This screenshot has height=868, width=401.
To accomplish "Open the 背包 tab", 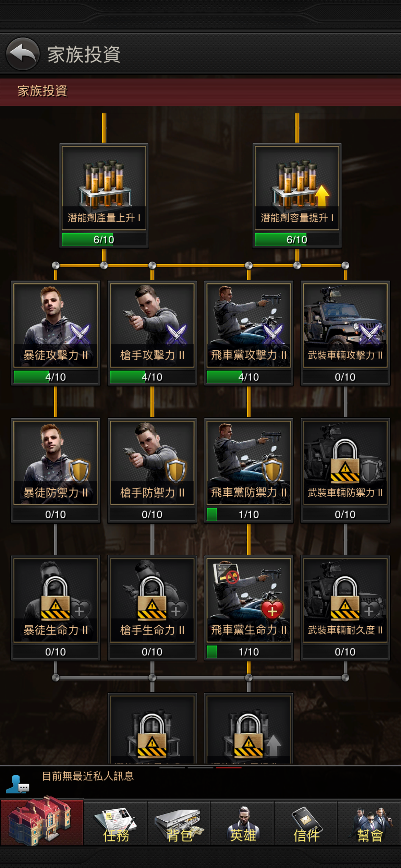I will pos(179,823).
